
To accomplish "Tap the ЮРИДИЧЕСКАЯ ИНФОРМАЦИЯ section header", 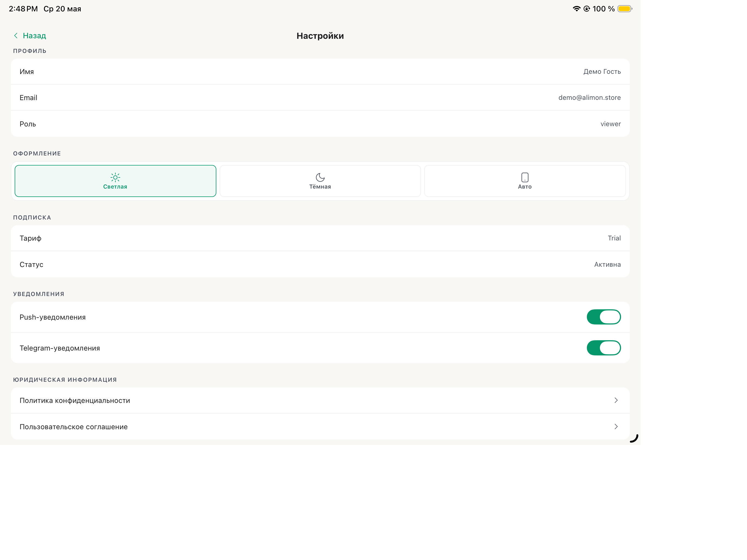I will click(x=65, y=380).
